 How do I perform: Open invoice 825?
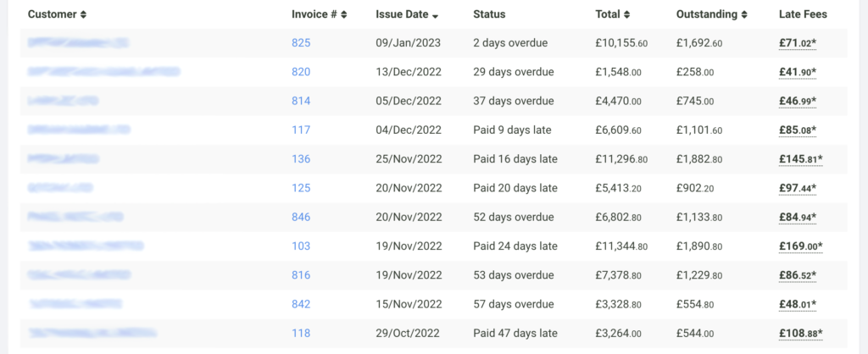[x=301, y=42]
